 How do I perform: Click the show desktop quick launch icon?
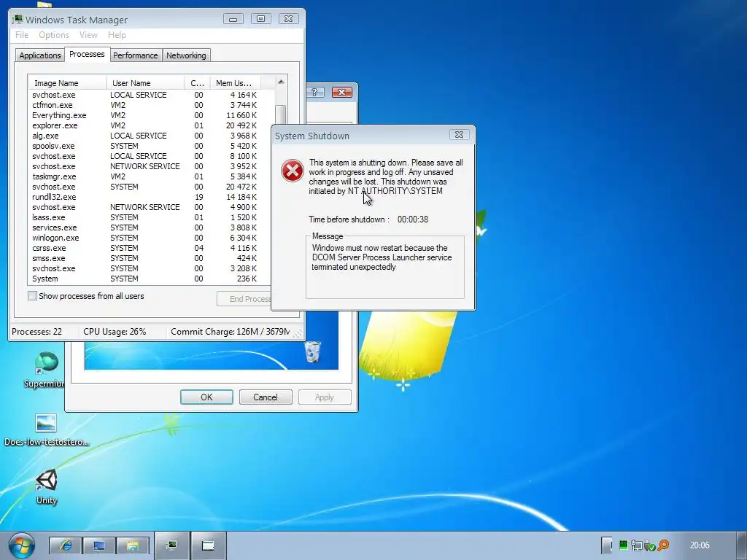coord(99,545)
